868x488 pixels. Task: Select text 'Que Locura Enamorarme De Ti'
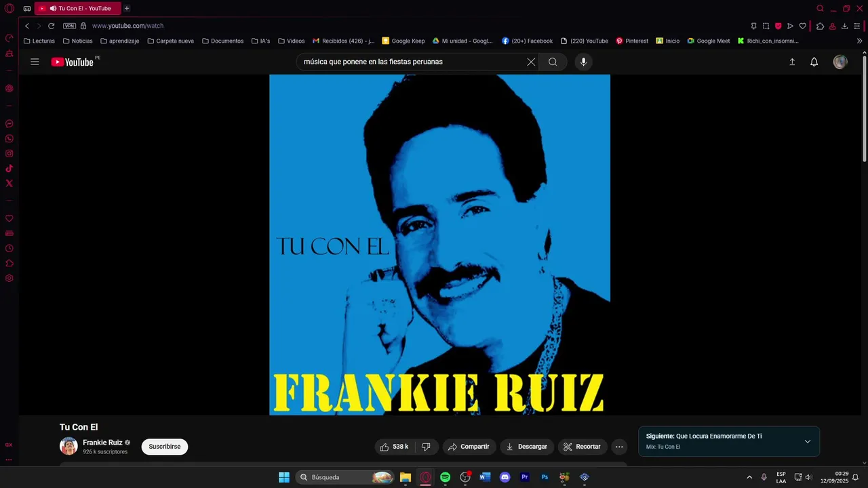pos(719,436)
